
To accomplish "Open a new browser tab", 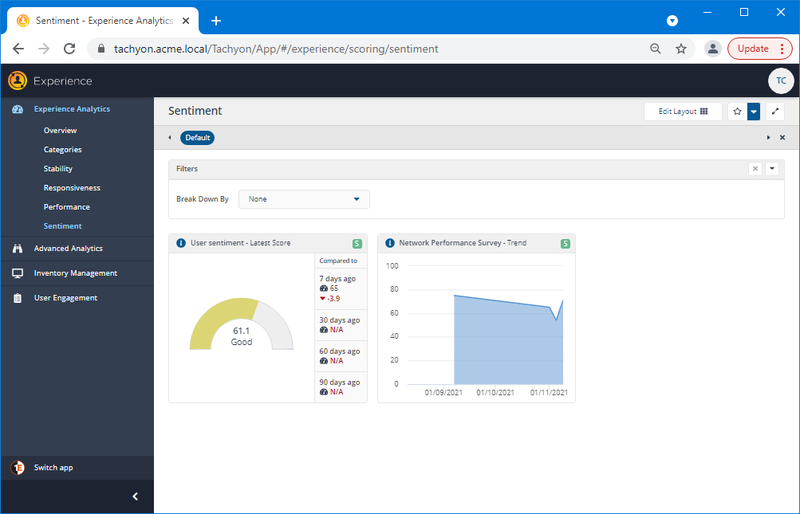I will [216, 20].
